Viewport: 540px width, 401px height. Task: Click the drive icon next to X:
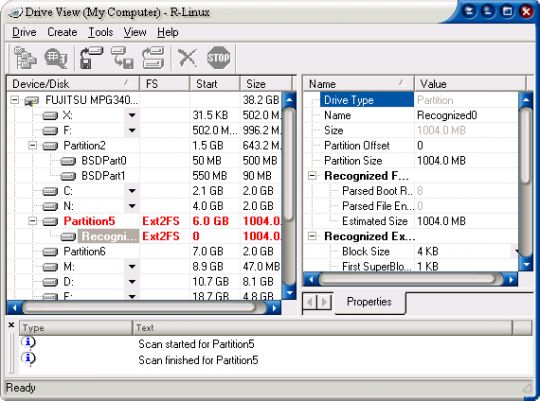click(x=50, y=116)
